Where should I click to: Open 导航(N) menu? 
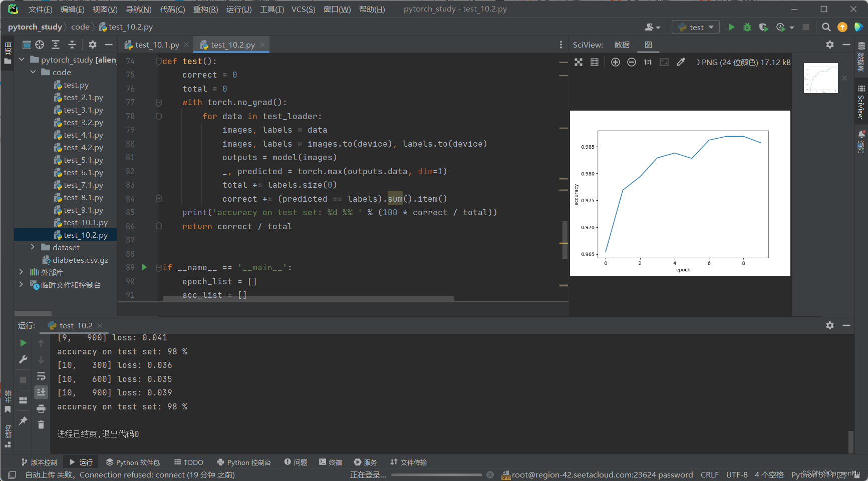pyautogui.click(x=138, y=9)
